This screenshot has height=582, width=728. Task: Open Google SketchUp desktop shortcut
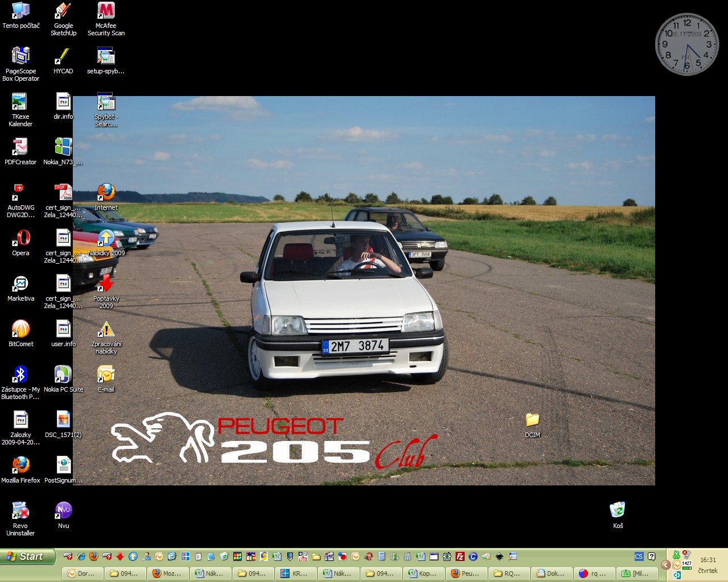[x=63, y=11]
